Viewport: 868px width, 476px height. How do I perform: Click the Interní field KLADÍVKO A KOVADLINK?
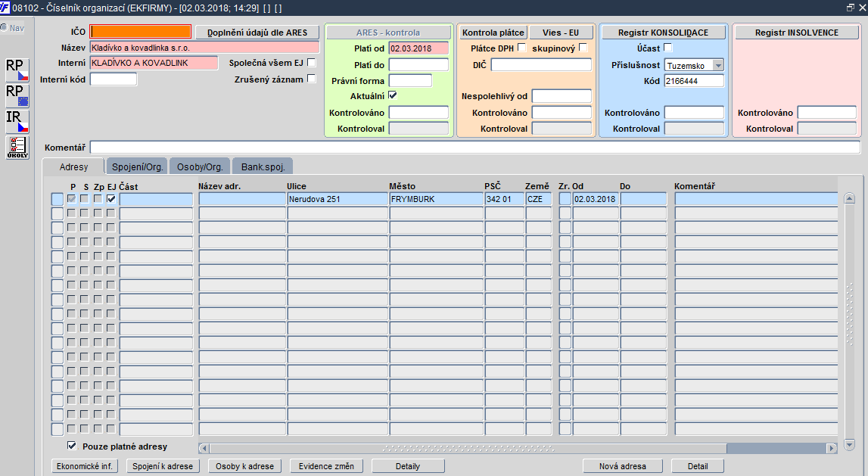coord(154,63)
